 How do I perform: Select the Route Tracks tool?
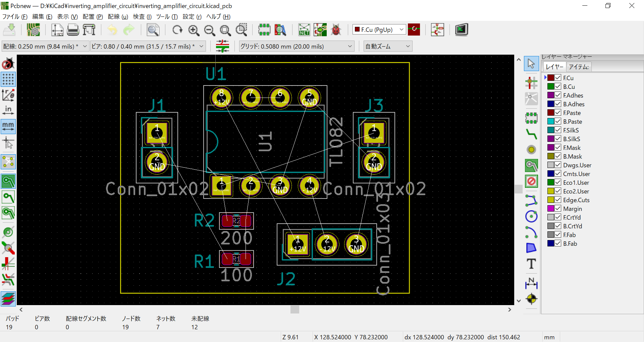coord(531,134)
